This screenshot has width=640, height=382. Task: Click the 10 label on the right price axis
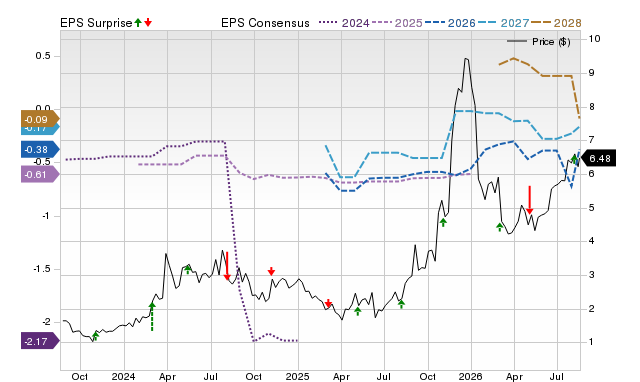click(x=594, y=39)
